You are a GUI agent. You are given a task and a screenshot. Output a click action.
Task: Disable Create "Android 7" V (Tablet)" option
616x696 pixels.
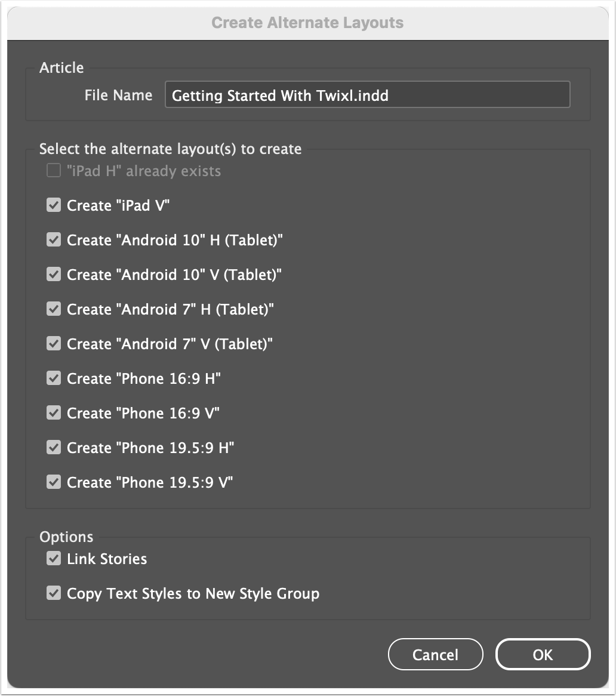click(54, 344)
